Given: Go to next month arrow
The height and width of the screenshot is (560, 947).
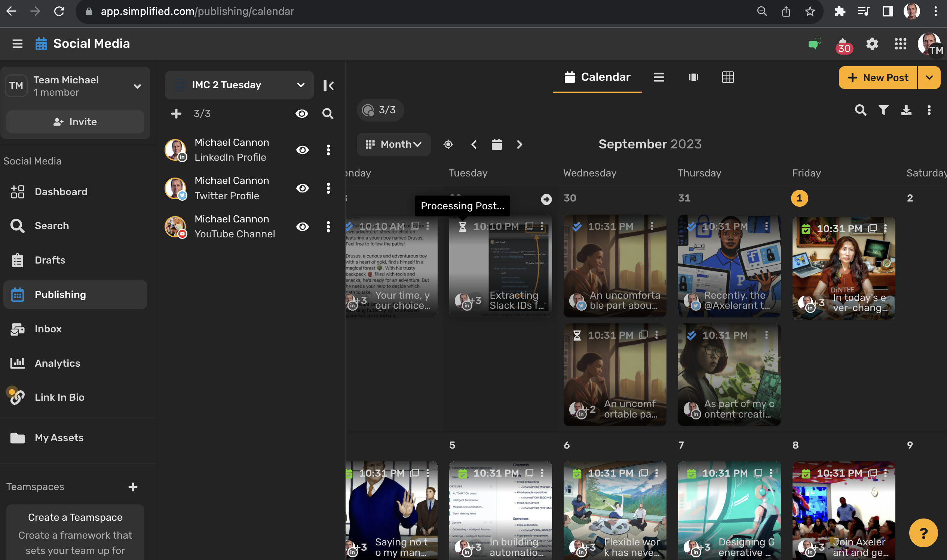Looking at the screenshot, I should click(520, 145).
